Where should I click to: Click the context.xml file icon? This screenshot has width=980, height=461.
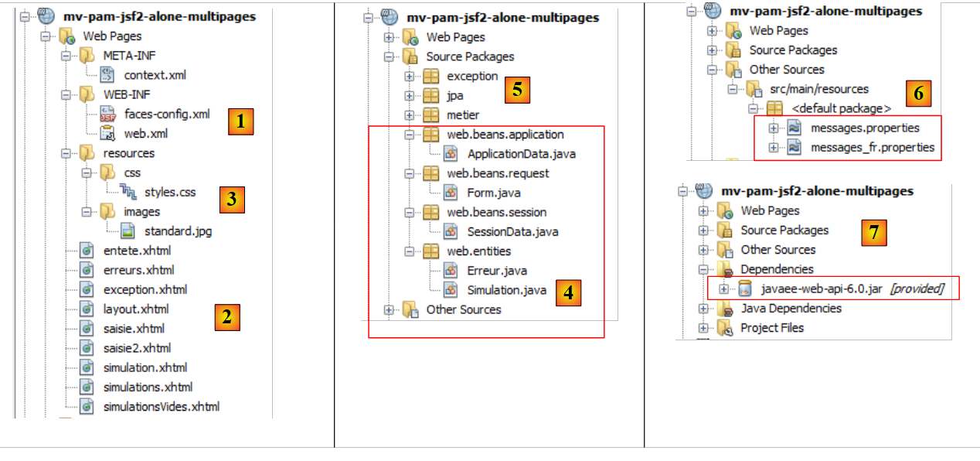pos(107,75)
